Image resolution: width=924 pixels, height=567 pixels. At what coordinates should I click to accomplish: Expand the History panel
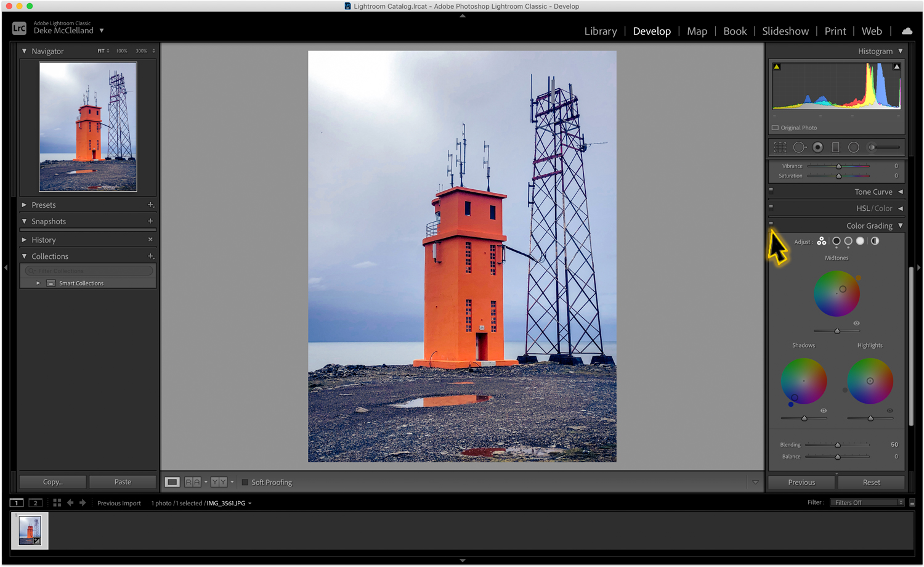tap(23, 240)
